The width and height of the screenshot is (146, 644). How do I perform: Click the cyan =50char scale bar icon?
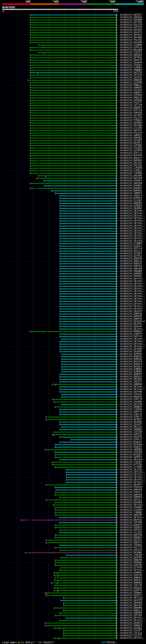tap(103, 642)
